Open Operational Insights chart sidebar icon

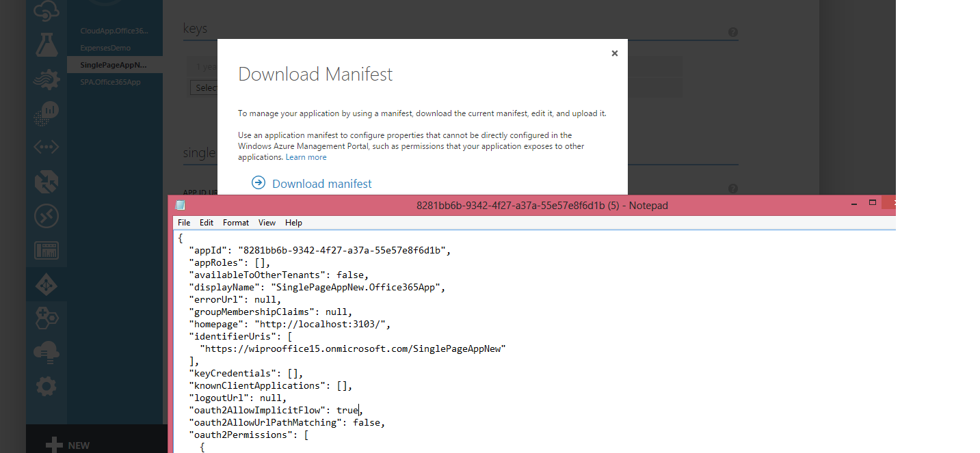47,113
